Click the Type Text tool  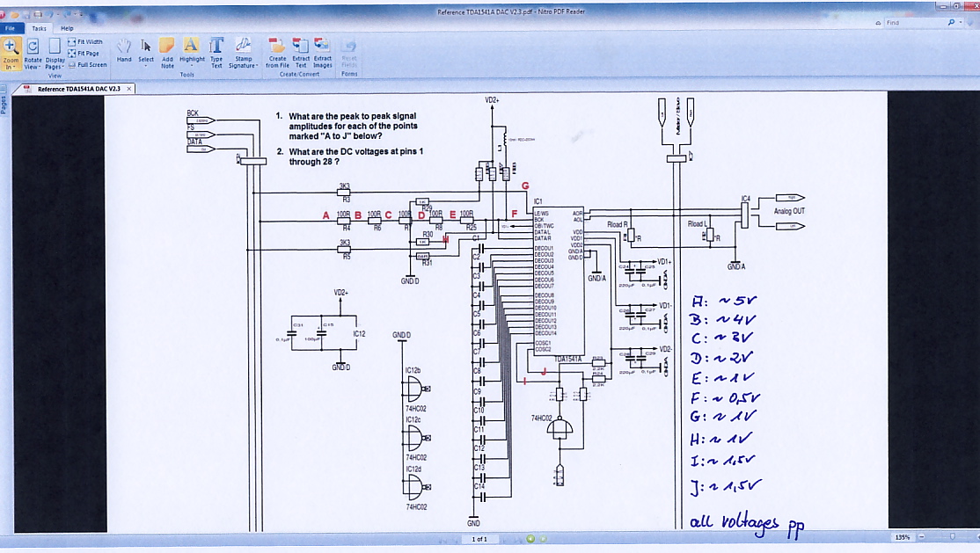pyautogui.click(x=216, y=53)
